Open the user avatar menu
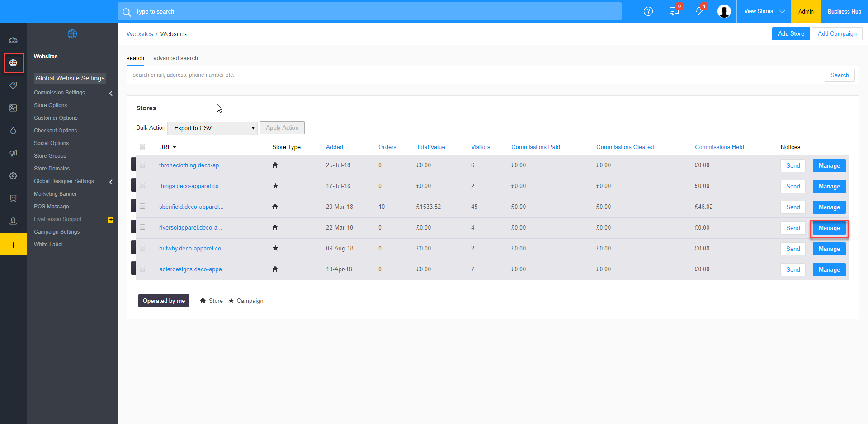The image size is (868, 424). click(x=724, y=11)
